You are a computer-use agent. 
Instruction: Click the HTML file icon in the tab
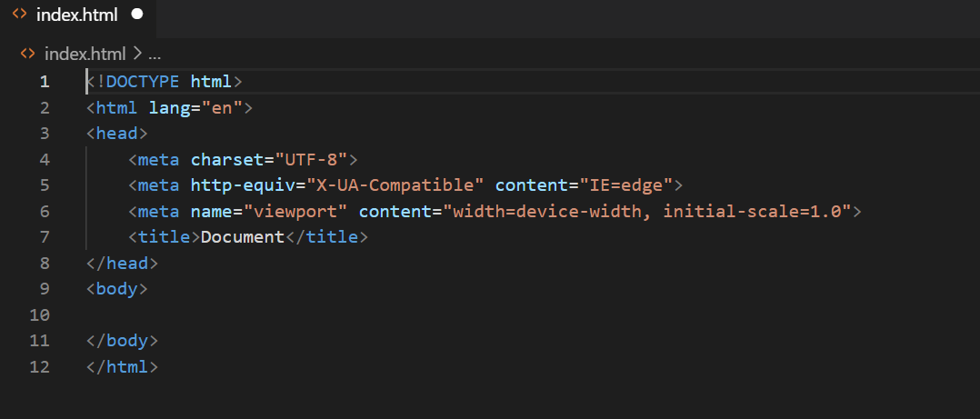(x=20, y=14)
